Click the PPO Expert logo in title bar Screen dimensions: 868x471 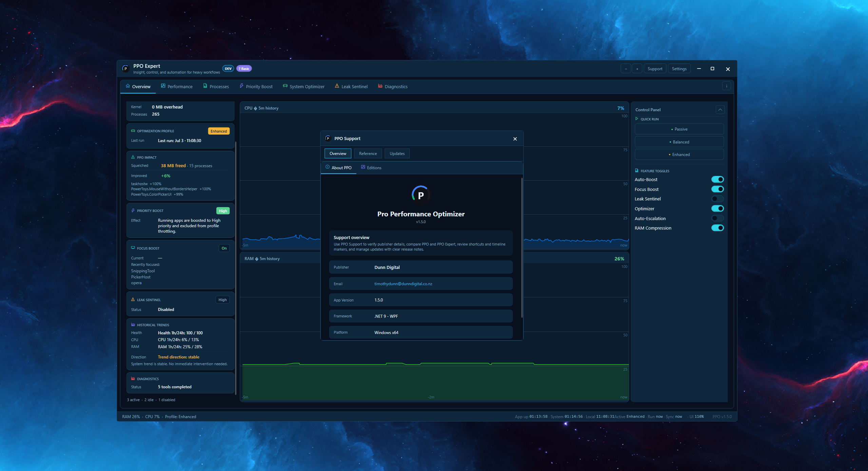(x=126, y=68)
